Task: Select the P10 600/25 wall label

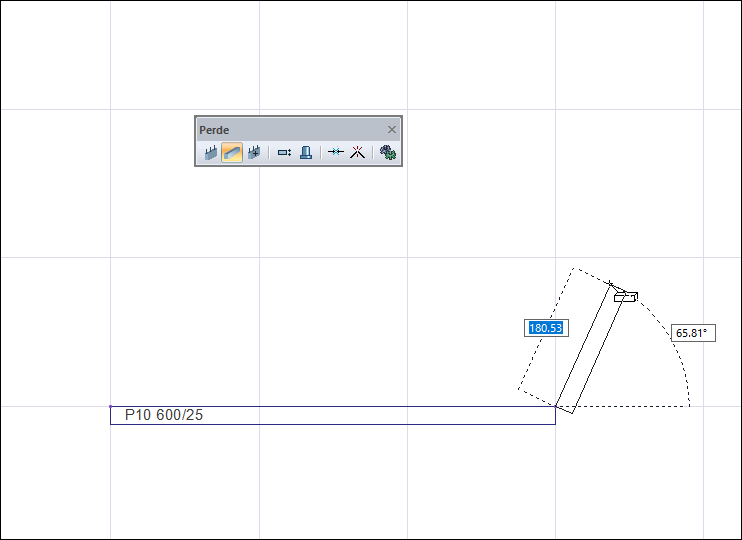Action: coord(164,415)
